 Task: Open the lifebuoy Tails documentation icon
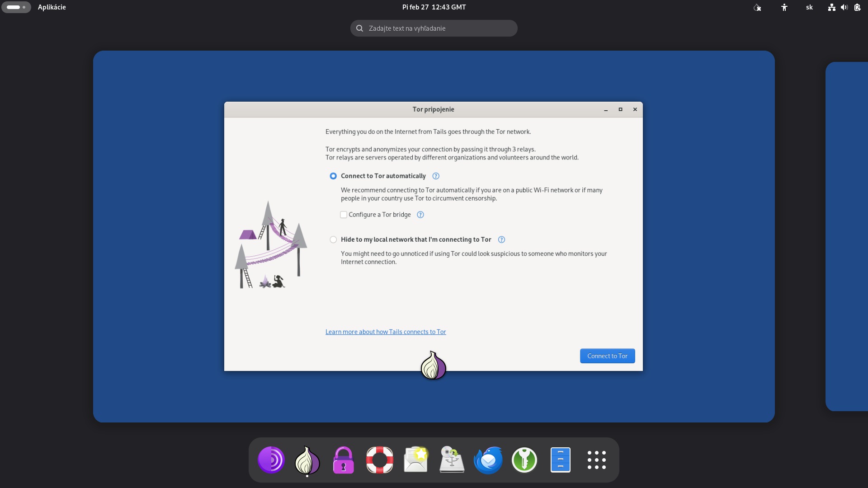point(379,460)
